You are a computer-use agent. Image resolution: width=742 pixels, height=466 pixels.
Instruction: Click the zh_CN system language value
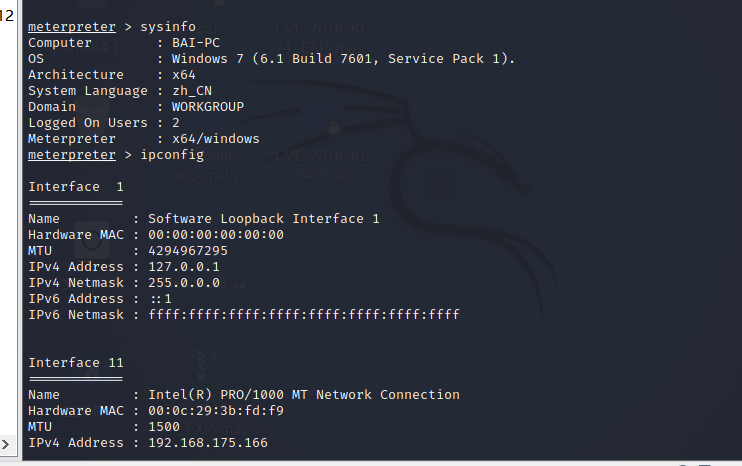pos(192,91)
